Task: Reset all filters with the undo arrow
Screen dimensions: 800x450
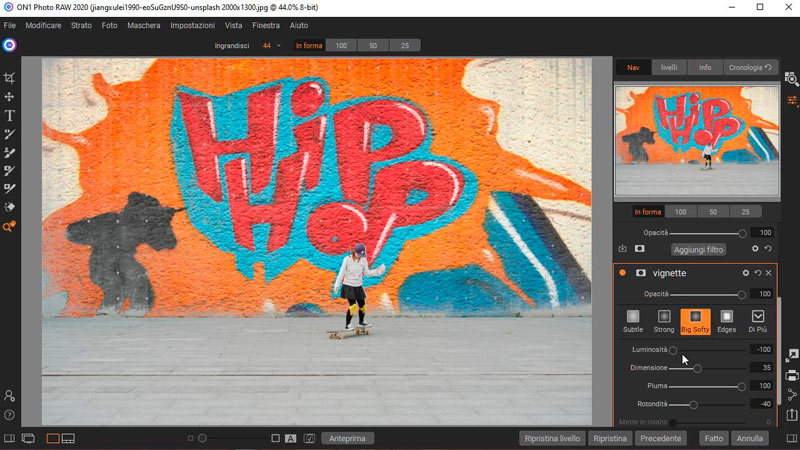Action: (768, 249)
